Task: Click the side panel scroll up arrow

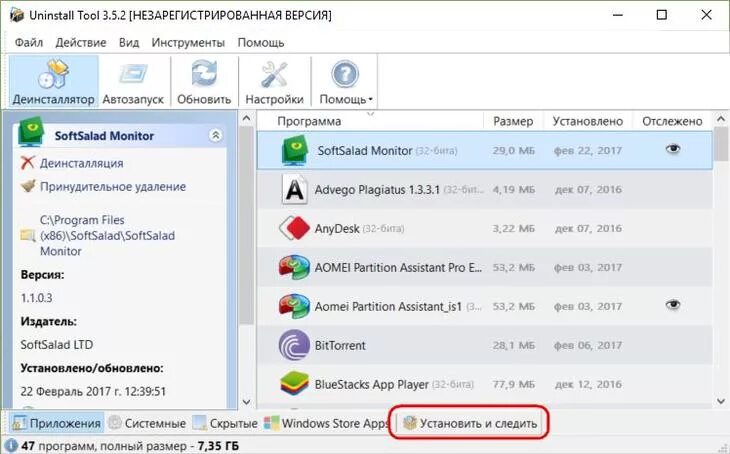Action: 246,118
